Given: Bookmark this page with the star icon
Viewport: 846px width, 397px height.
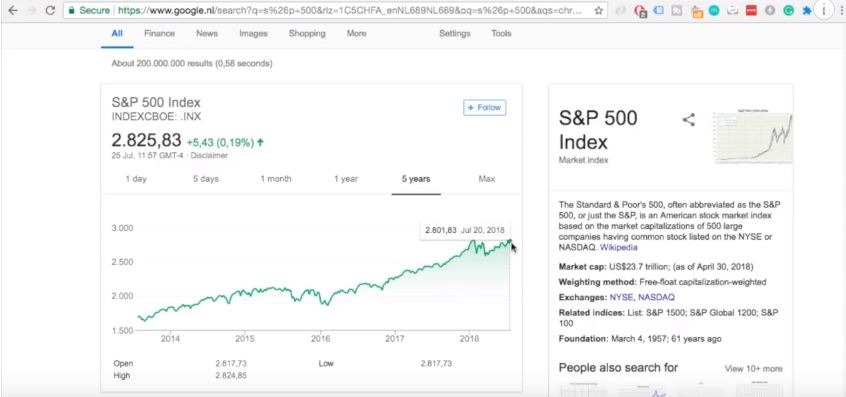Looking at the screenshot, I should tap(598, 10).
